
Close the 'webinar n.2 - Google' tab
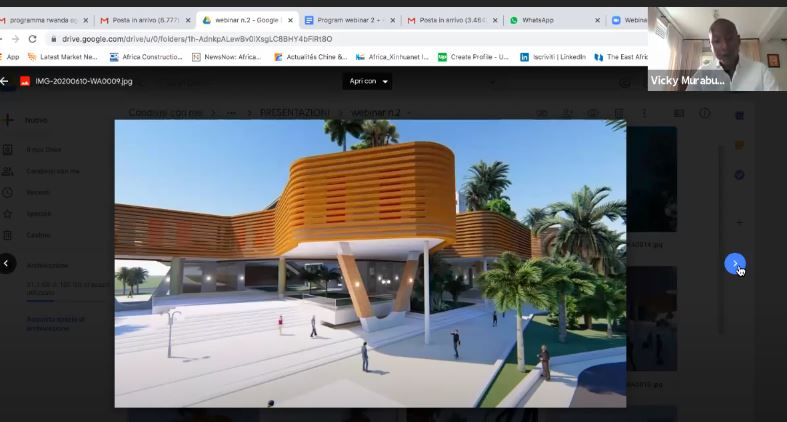290,21
